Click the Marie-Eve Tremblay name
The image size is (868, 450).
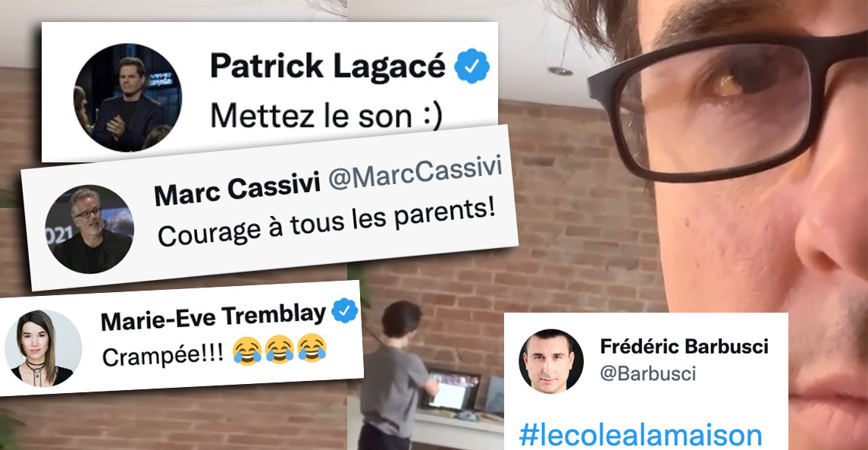(213, 317)
